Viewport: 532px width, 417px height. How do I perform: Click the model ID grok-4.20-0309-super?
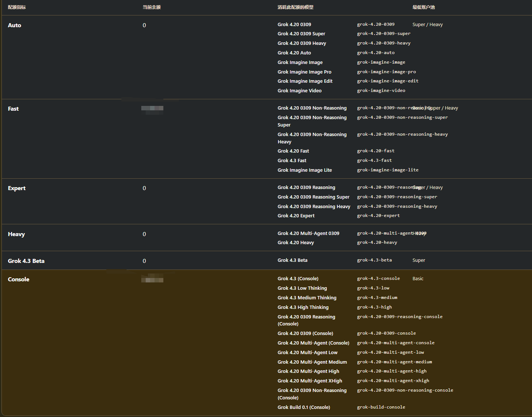point(384,33)
